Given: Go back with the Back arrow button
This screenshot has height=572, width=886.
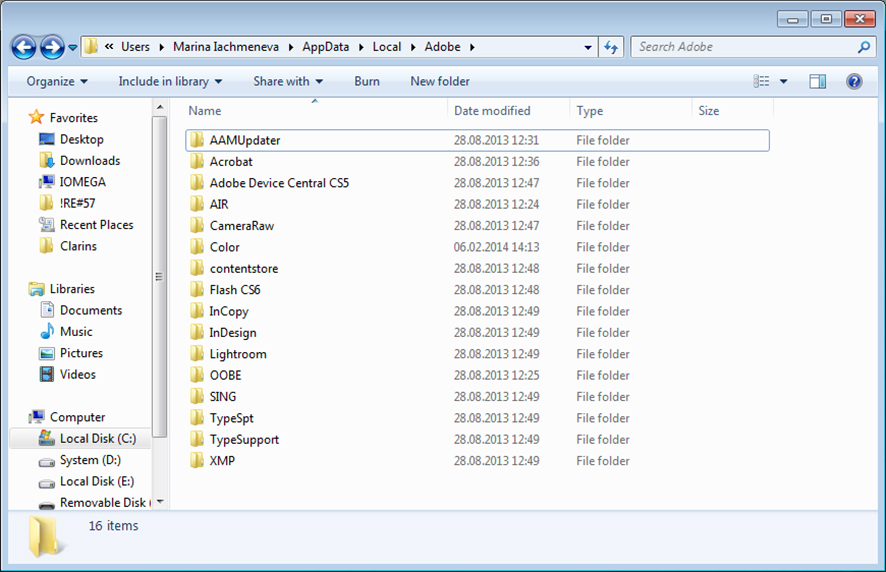Looking at the screenshot, I should (x=24, y=47).
